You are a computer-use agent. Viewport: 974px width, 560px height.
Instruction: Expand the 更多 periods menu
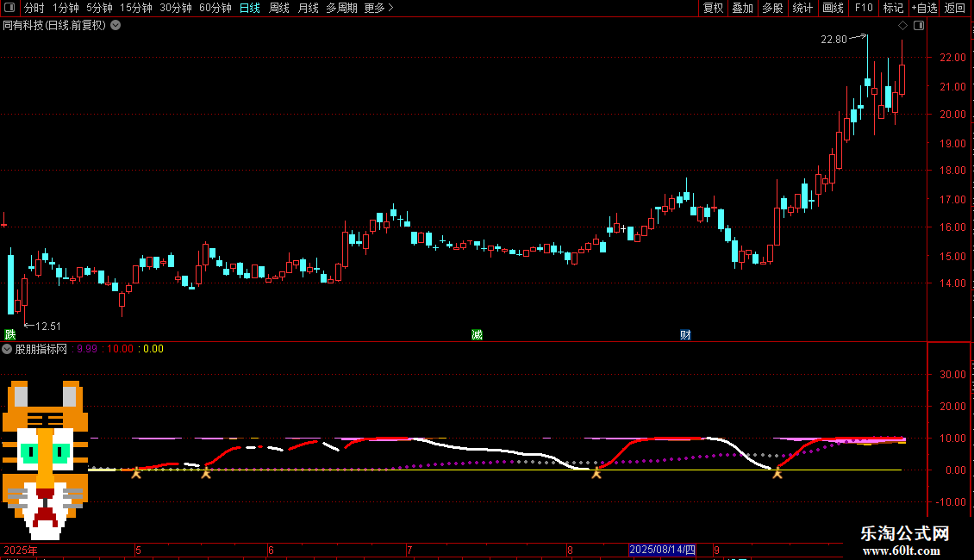(x=378, y=8)
